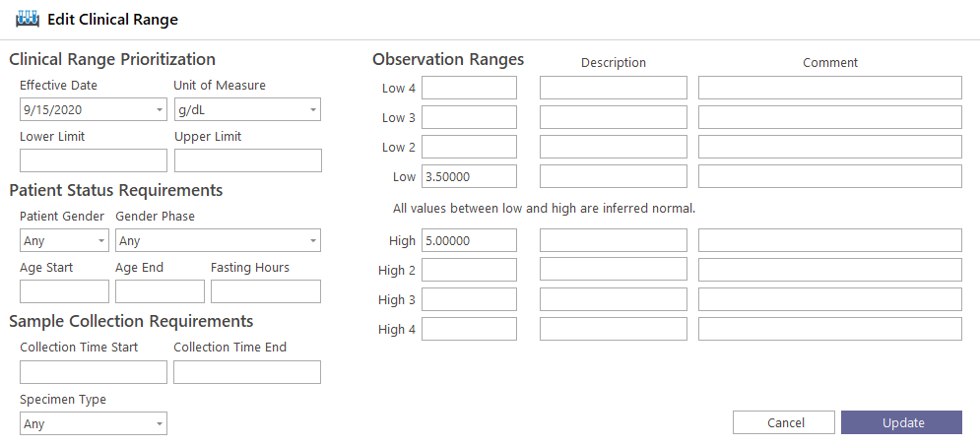Image resolution: width=980 pixels, height=445 pixels.
Task: Select the Upper Limit input box
Action: coord(247,160)
